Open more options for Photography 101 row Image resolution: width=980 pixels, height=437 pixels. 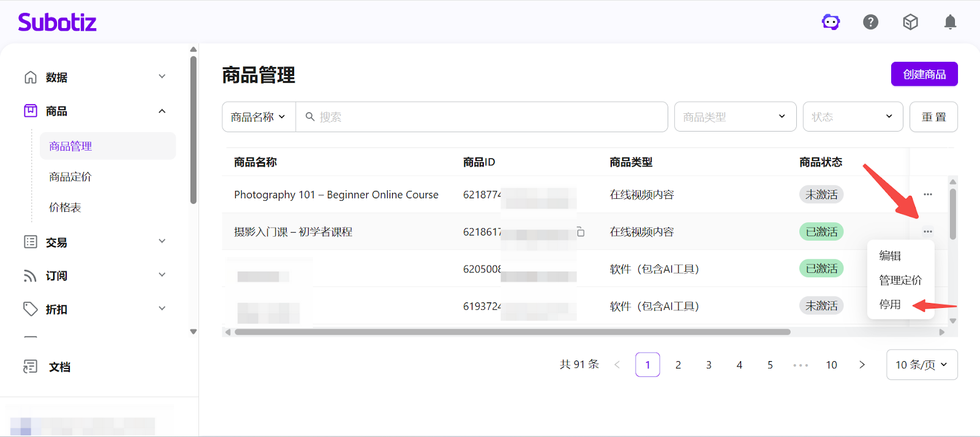[x=928, y=195]
